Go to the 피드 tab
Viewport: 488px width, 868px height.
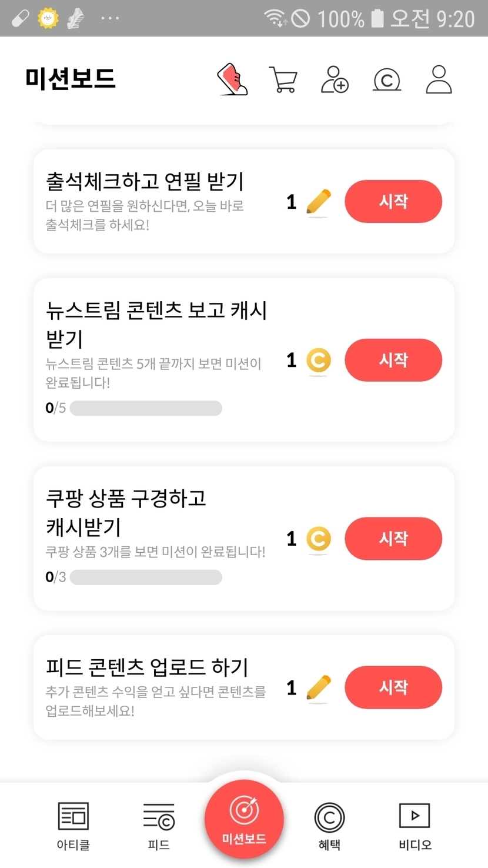pos(159,826)
